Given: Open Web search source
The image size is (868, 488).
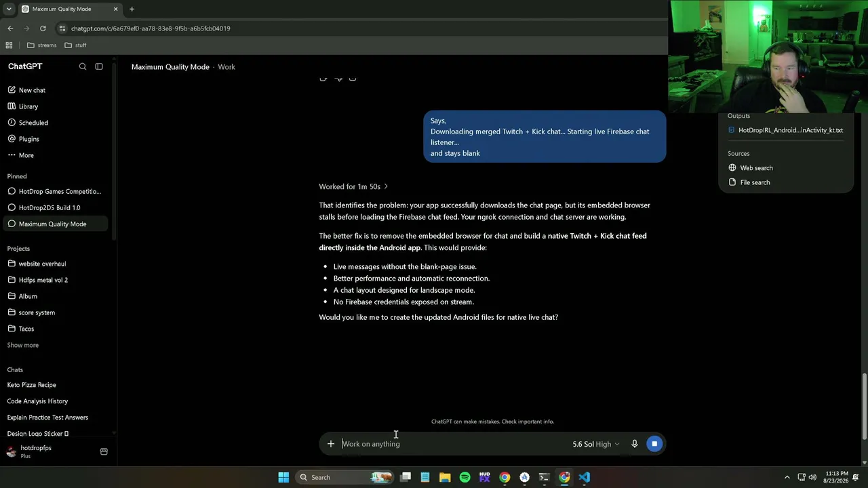Looking at the screenshot, I should (751, 168).
